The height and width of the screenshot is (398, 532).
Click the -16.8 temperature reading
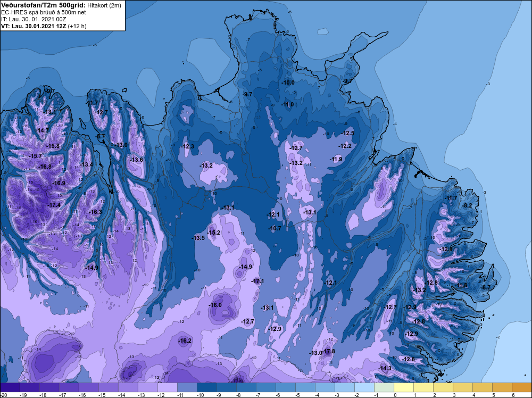click(x=45, y=167)
